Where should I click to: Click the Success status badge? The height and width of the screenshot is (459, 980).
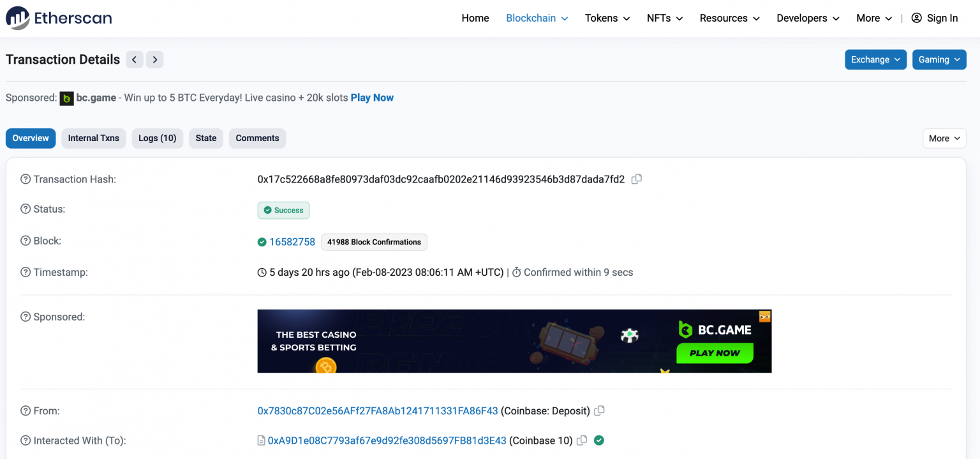[284, 210]
